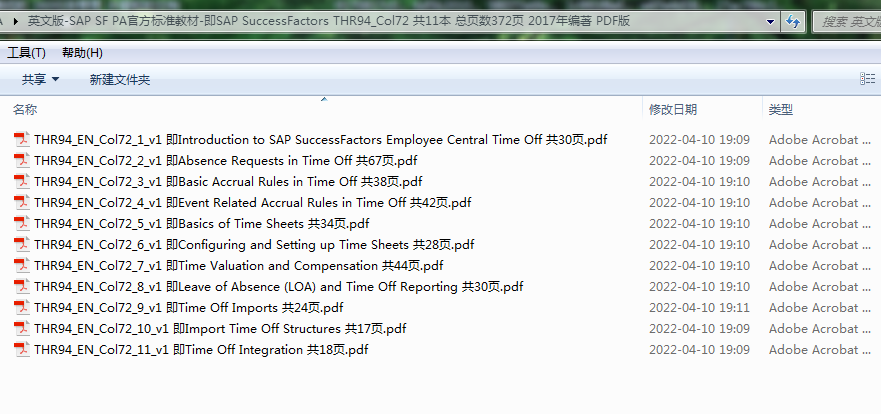Select file Basics of Time Sheets 共34页.pdf
The width and height of the screenshot is (881, 414).
201,224
